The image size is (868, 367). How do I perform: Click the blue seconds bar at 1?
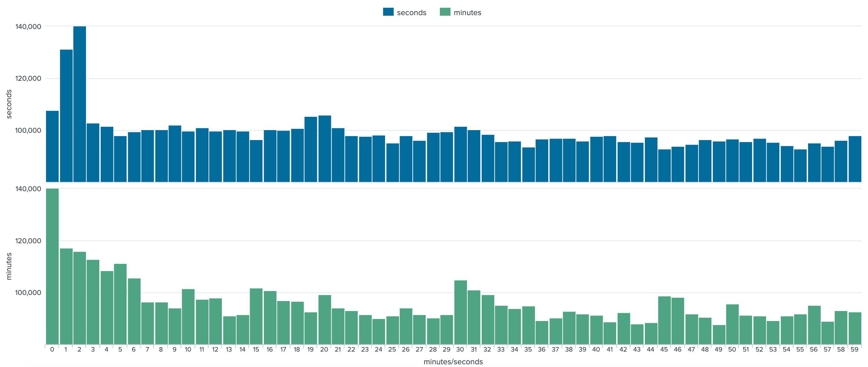pyautogui.click(x=66, y=116)
